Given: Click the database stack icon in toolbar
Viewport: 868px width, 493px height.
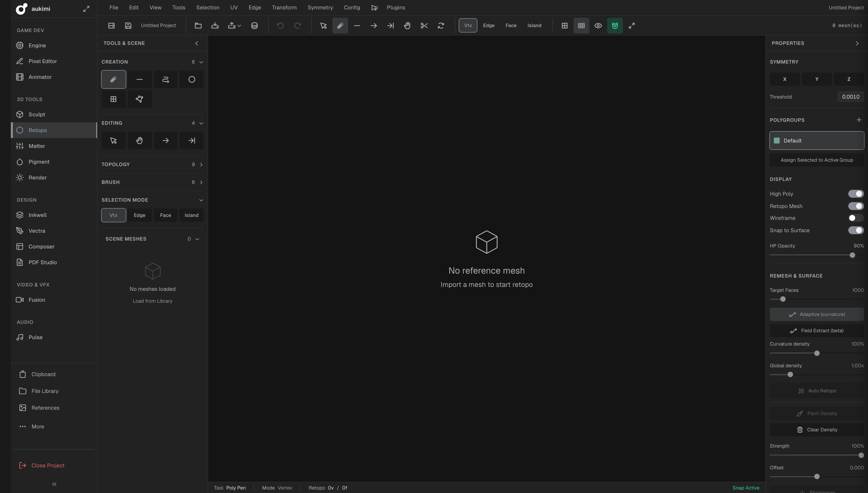Looking at the screenshot, I should click(254, 25).
